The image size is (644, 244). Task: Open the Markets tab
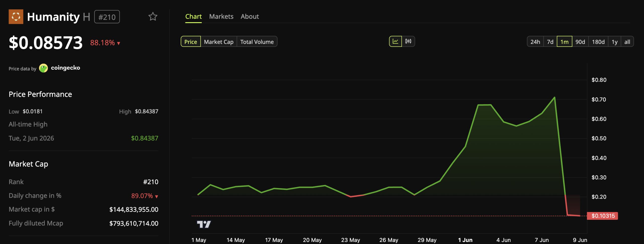click(x=221, y=17)
